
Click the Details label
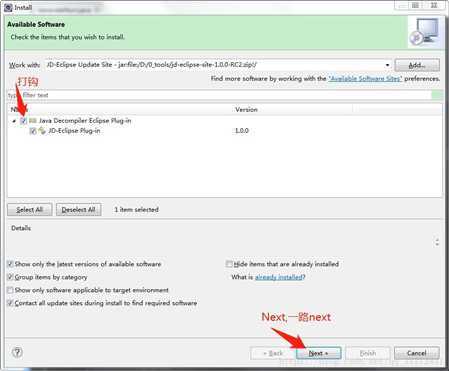21,228
